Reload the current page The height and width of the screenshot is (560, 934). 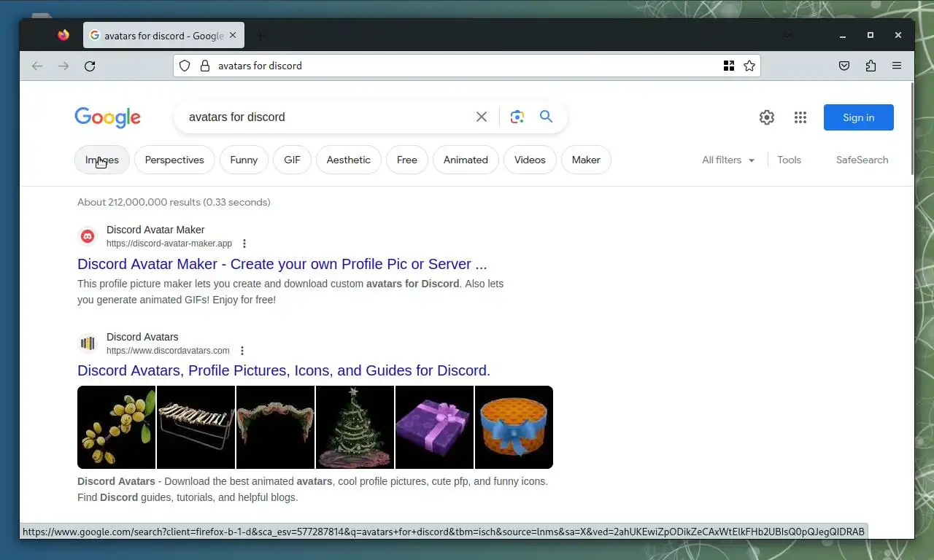pos(90,66)
